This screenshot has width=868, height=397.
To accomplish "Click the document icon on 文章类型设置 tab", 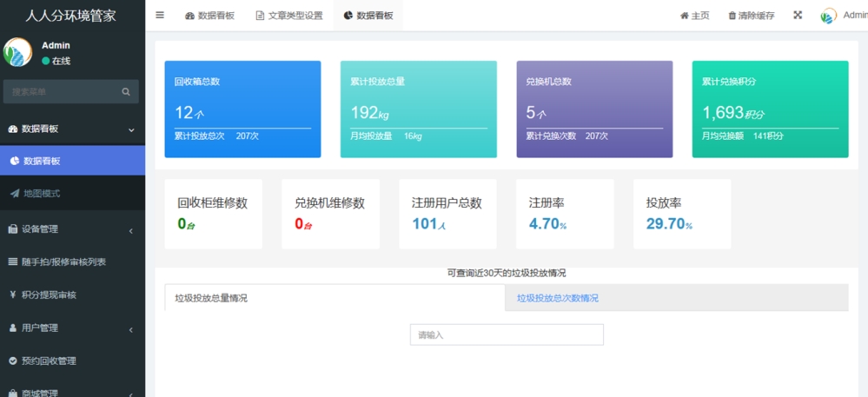I will click(x=260, y=16).
